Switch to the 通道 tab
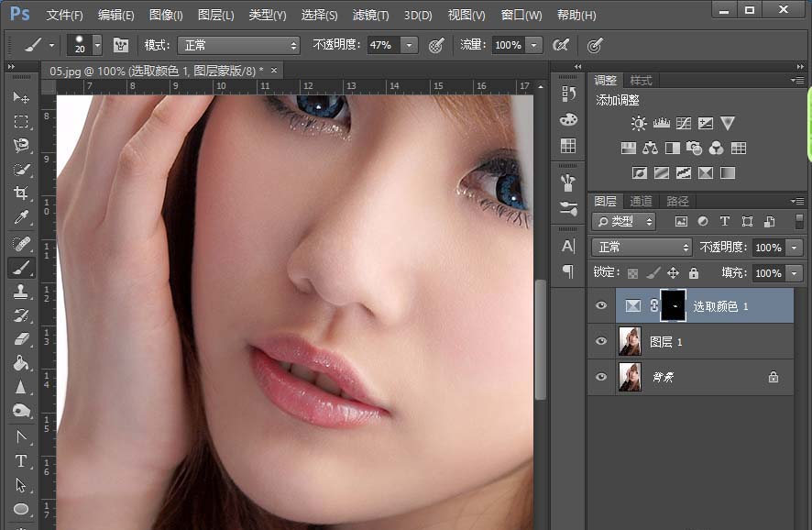Viewport: 812px width, 530px height. [642, 201]
